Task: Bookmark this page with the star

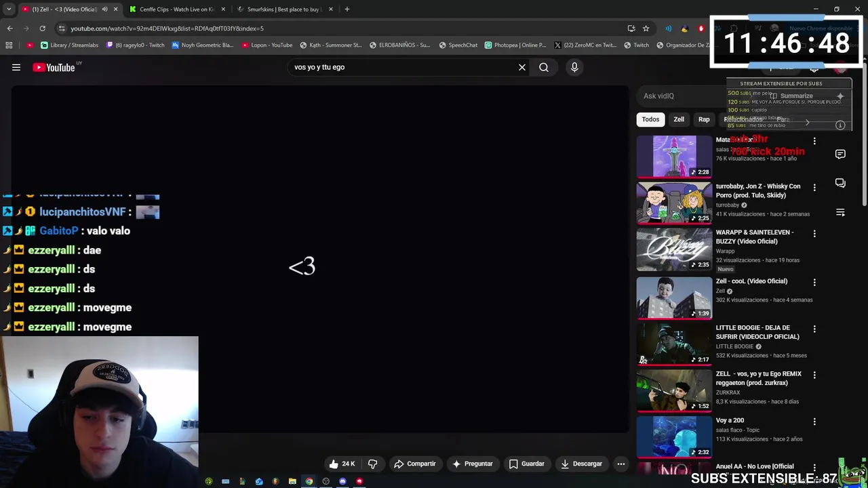Action: (646, 28)
